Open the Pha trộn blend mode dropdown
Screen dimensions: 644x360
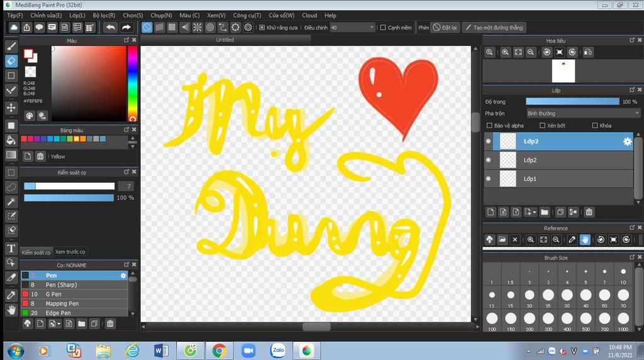[x=583, y=113]
